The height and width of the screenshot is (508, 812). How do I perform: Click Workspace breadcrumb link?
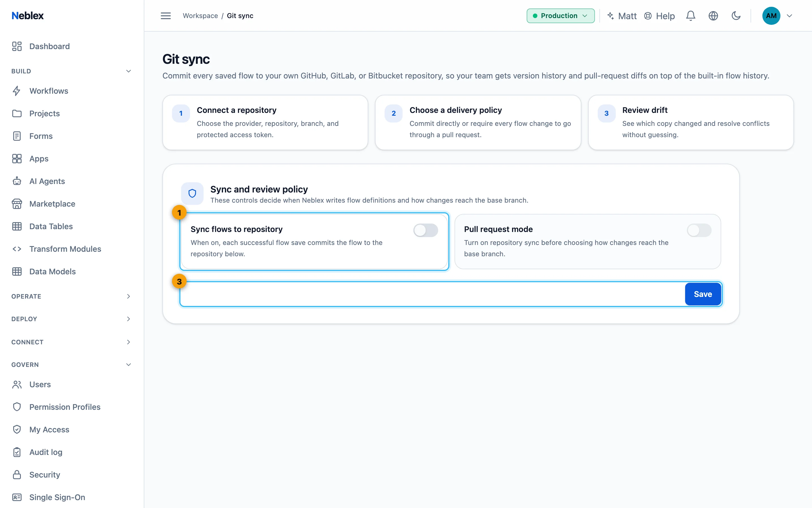pyautogui.click(x=200, y=16)
